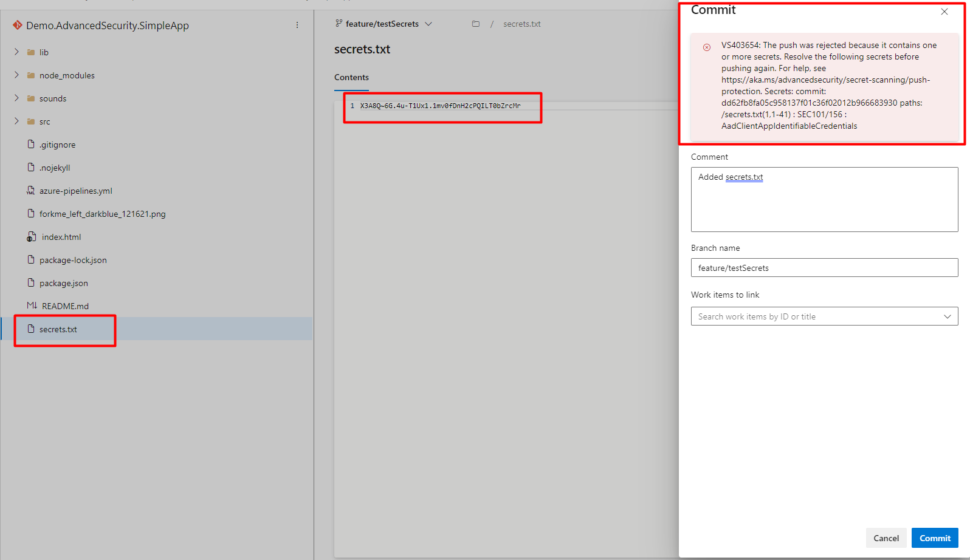
Task: Close the Commit panel
Action: click(944, 12)
